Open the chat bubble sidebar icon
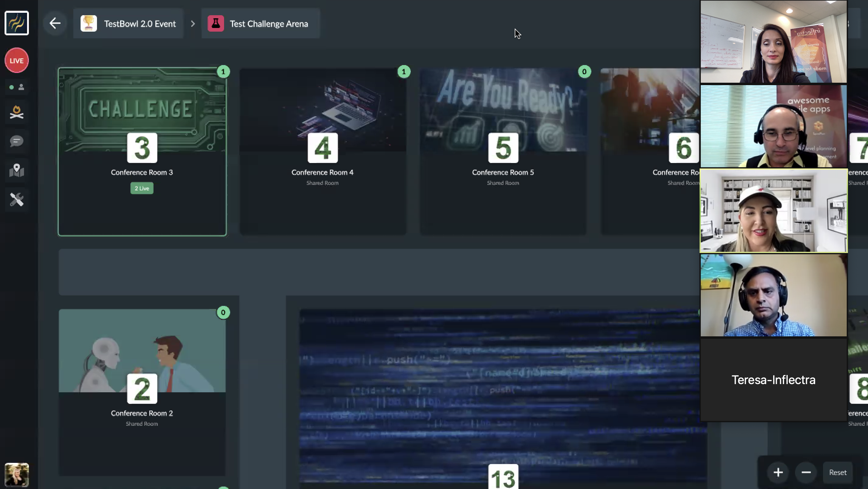The image size is (868, 489). [x=16, y=141]
